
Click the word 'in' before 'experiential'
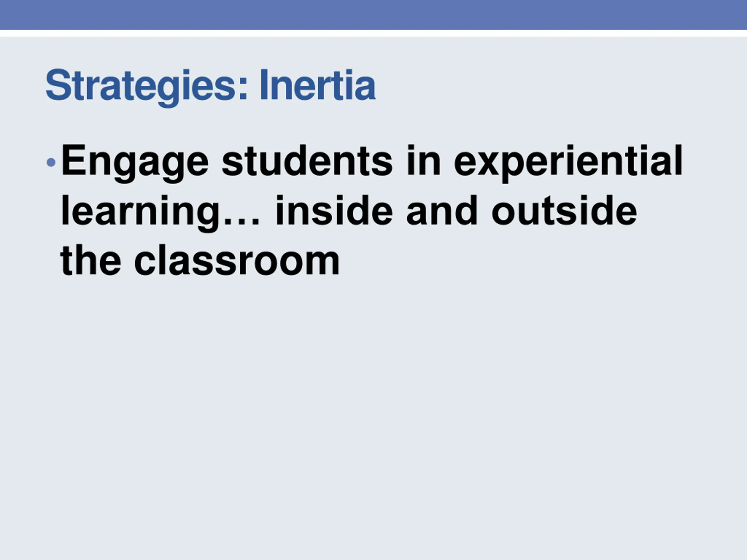424,160
